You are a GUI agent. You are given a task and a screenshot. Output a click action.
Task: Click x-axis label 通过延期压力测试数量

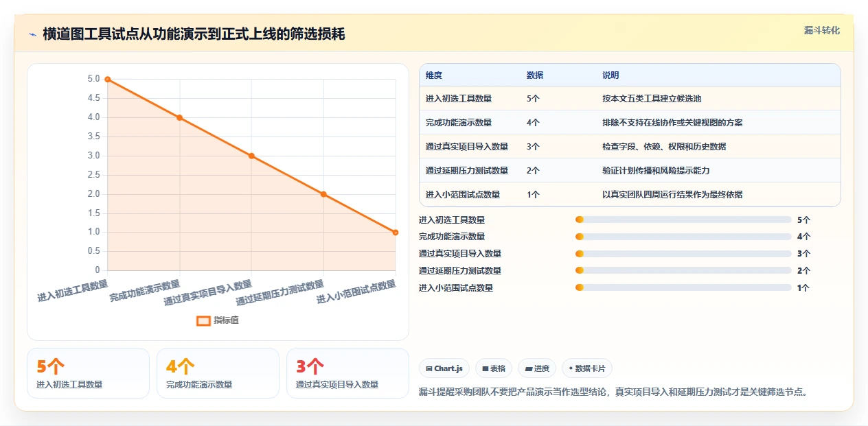tap(279, 293)
